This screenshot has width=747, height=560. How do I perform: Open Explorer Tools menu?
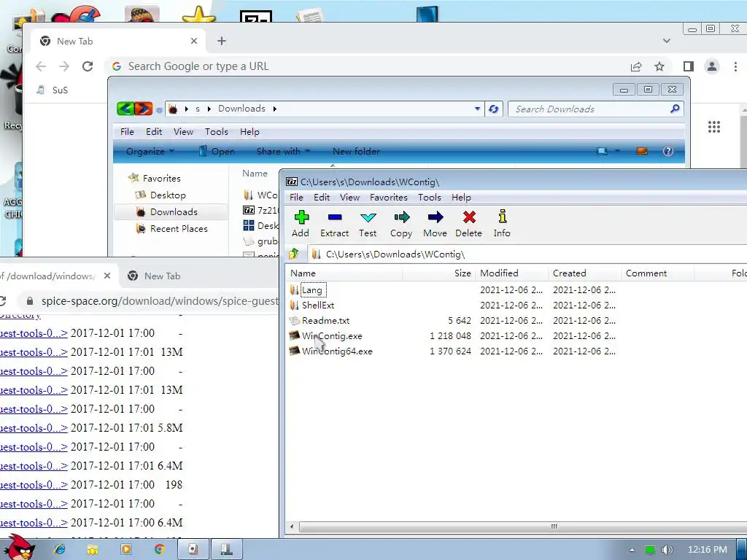(x=216, y=132)
